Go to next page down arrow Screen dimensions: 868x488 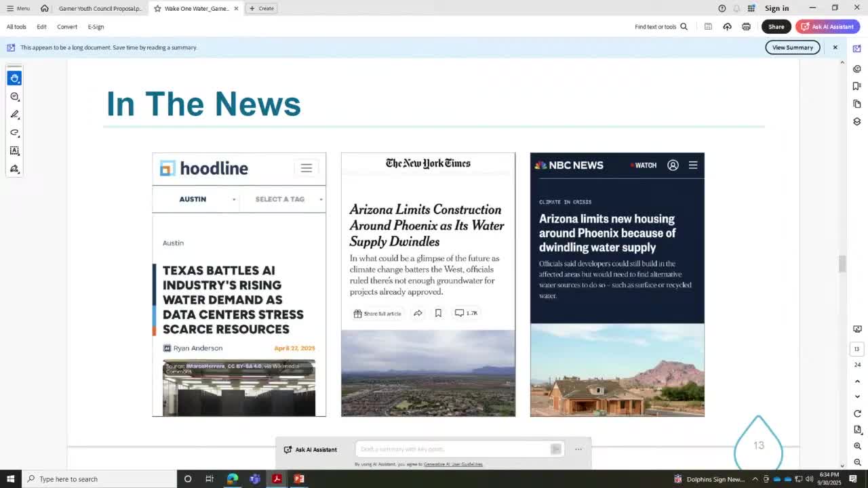(x=857, y=396)
